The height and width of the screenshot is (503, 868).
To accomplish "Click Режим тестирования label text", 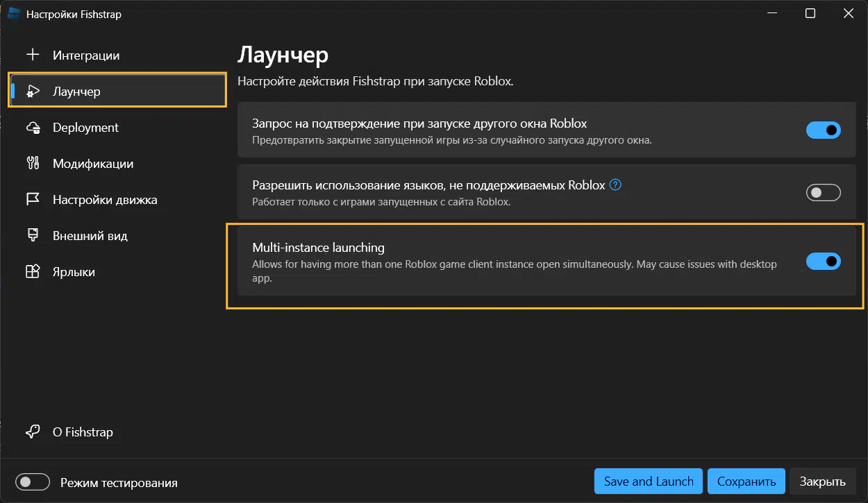I will point(119,483).
